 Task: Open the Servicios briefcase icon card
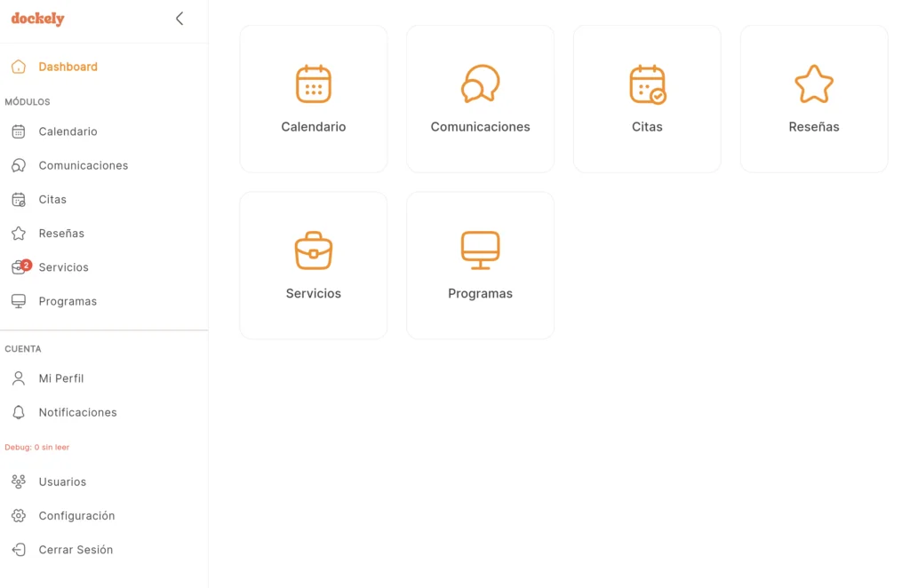tap(313, 250)
